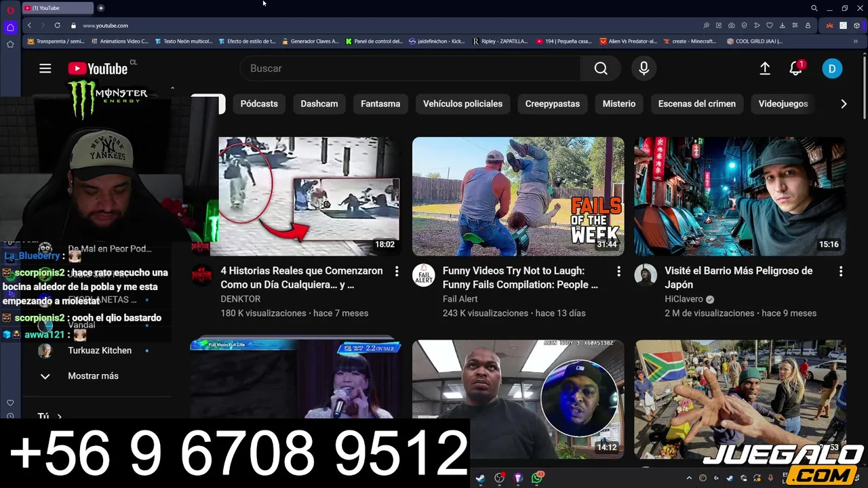Open bookmark Alien Vs Predator
Screen dimensions: 868x488
coord(629,41)
